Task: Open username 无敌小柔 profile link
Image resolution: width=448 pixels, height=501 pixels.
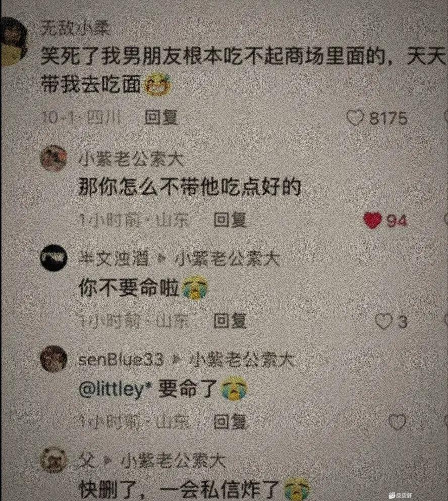Action: point(75,30)
